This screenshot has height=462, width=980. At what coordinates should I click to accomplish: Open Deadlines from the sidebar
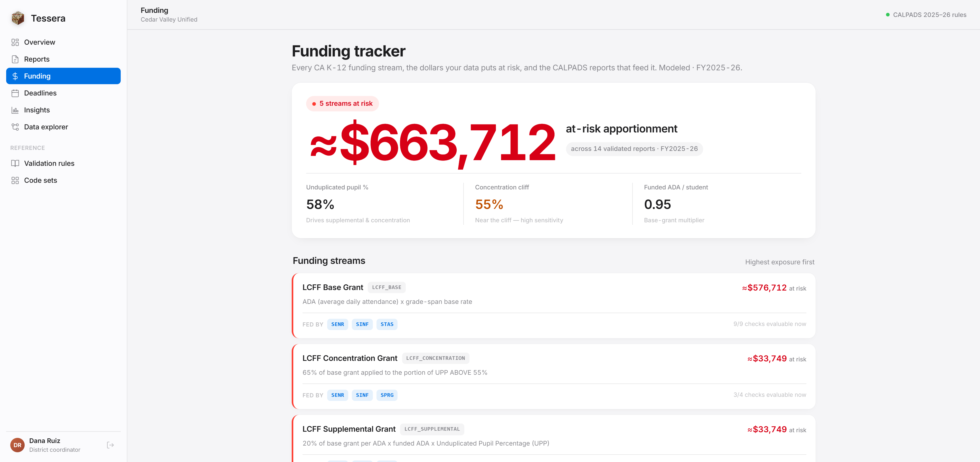coord(63,93)
